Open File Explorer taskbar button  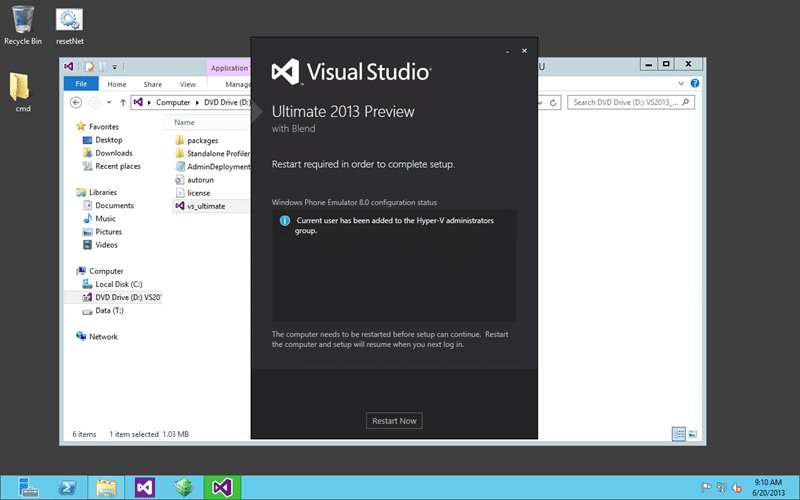click(x=106, y=487)
